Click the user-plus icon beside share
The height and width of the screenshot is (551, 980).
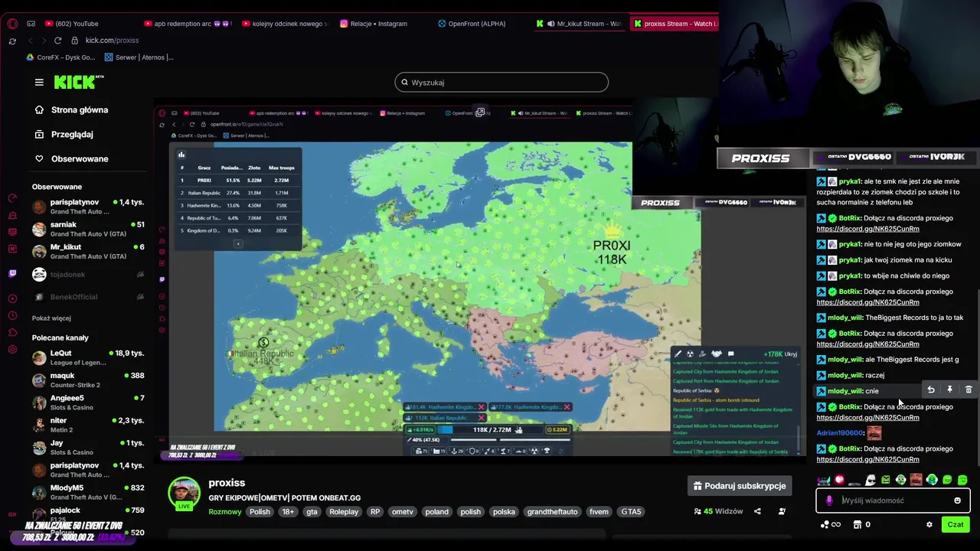click(782, 511)
